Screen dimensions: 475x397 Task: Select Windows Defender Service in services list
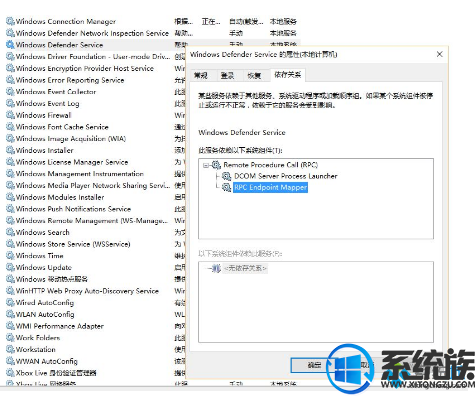[59, 45]
